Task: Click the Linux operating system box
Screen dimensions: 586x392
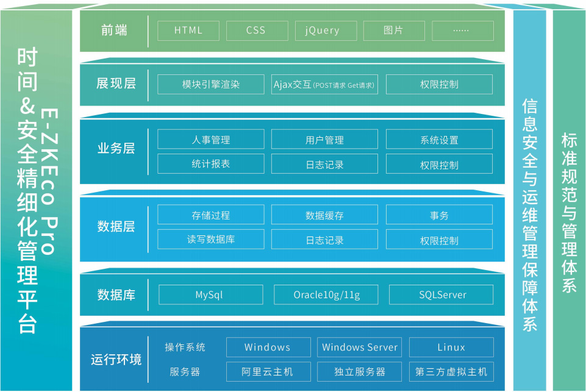Action: pyautogui.click(x=451, y=347)
